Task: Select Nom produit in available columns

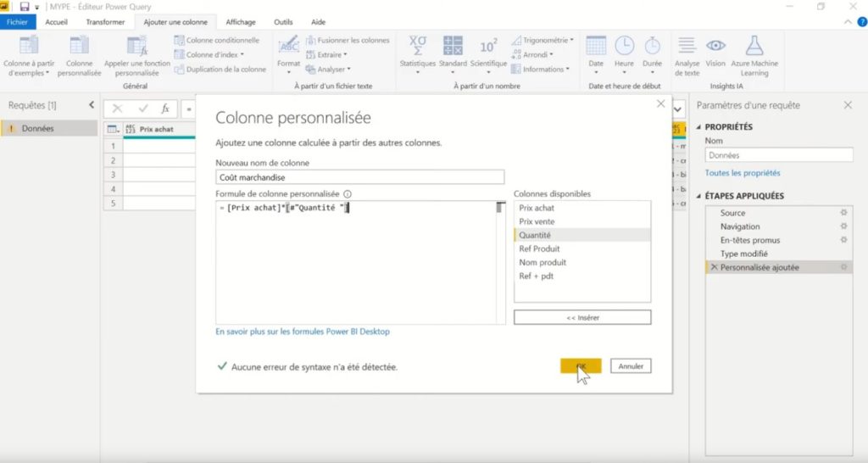Action: pyautogui.click(x=581, y=262)
